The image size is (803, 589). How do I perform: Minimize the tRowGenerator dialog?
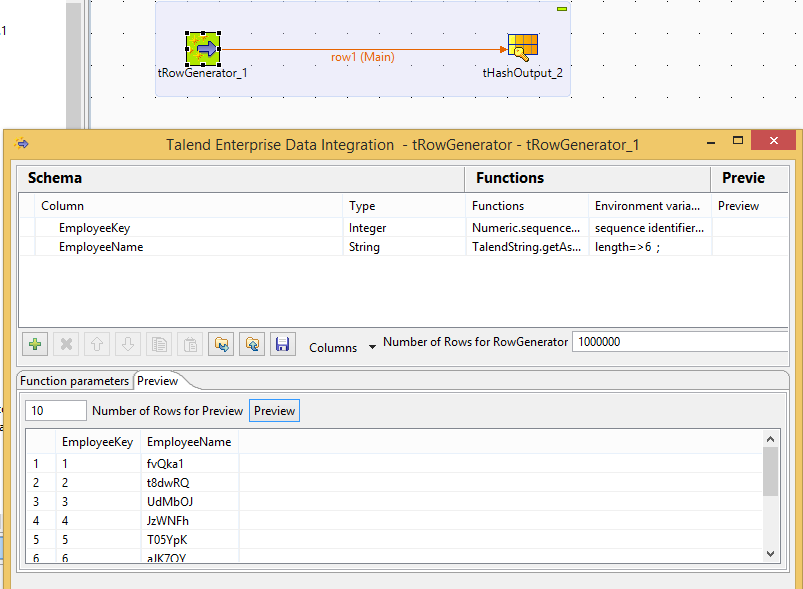[x=711, y=143]
